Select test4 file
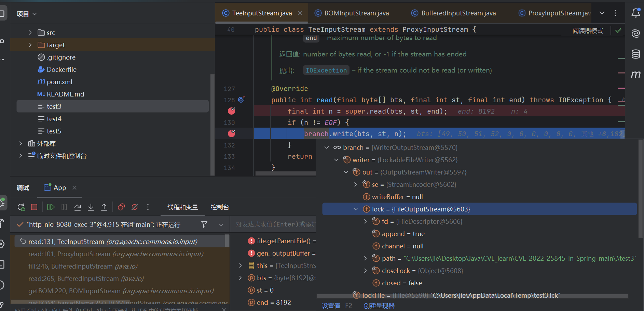 [x=54, y=119]
